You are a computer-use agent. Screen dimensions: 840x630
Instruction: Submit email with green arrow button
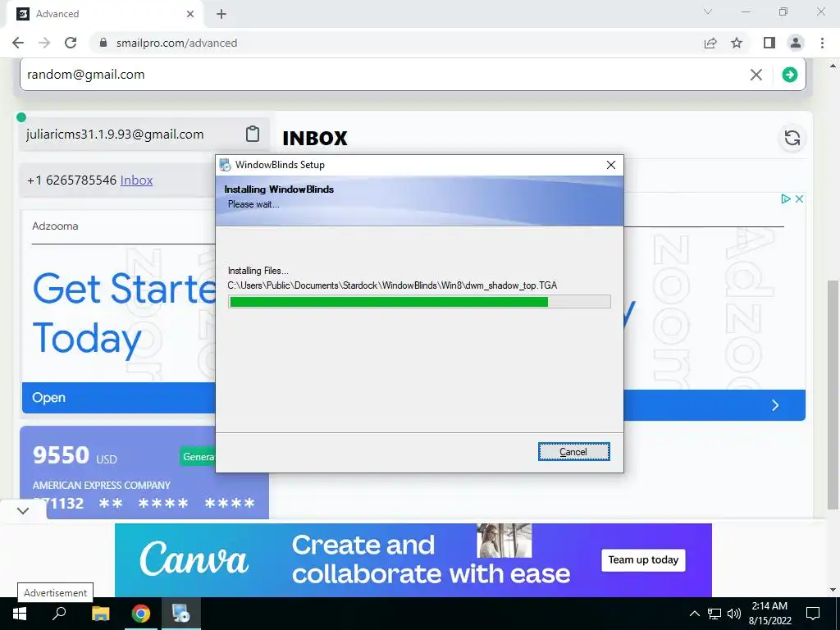tap(790, 75)
